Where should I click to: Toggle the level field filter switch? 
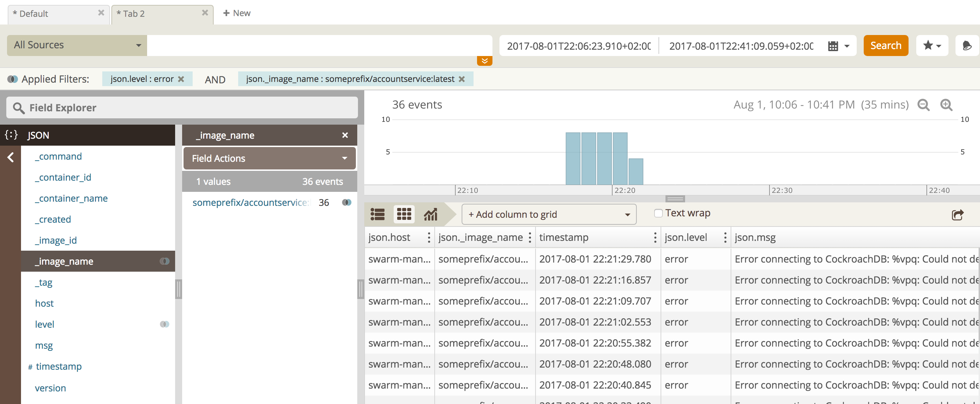tap(164, 324)
